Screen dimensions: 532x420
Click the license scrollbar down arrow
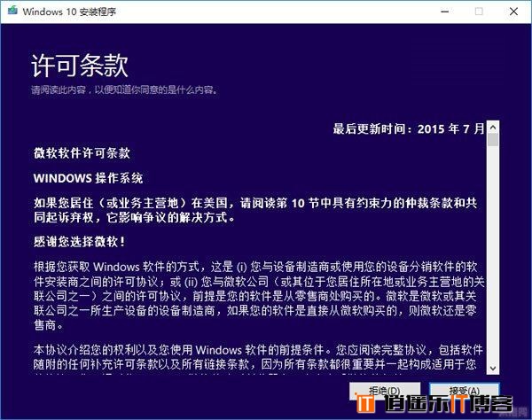pos(493,368)
